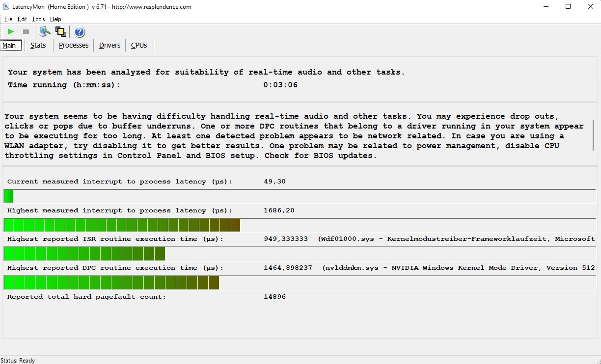Show the CPUs tab
The height and width of the screenshot is (364, 601).
(x=139, y=45)
